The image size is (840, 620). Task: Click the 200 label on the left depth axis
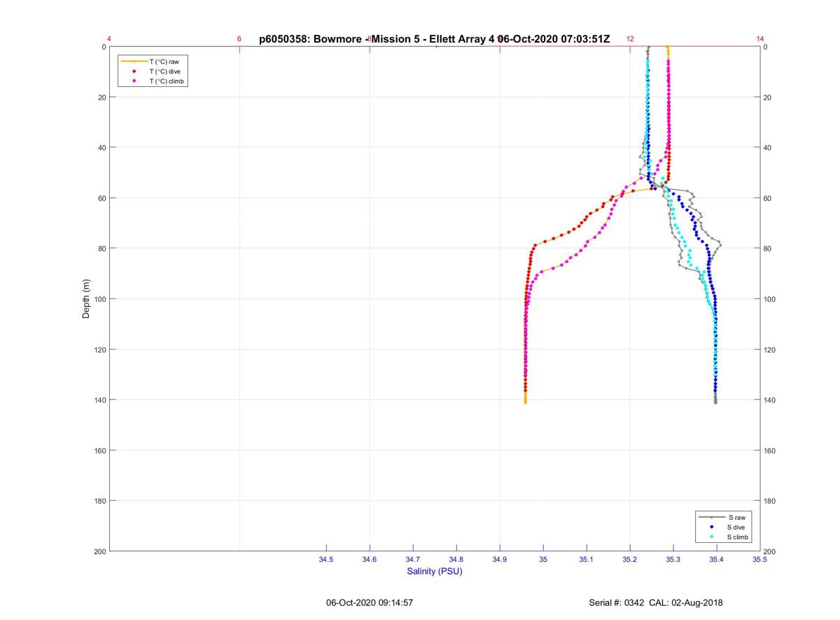[99, 551]
